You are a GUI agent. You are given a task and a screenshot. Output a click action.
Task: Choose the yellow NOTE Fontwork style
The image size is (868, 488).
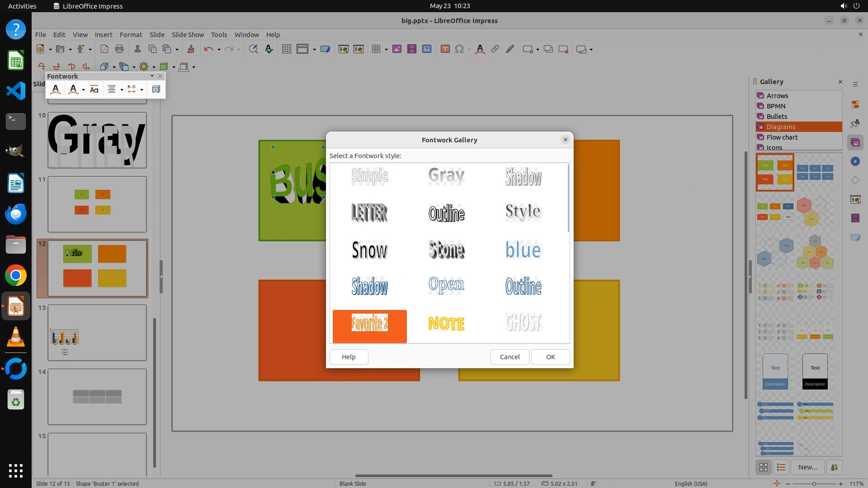pos(446,324)
